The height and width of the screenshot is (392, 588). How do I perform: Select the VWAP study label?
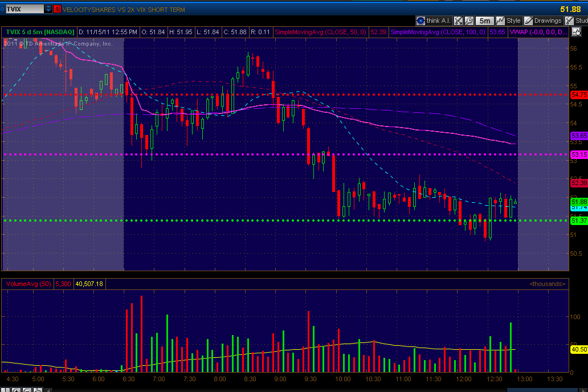click(x=538, y=32)
